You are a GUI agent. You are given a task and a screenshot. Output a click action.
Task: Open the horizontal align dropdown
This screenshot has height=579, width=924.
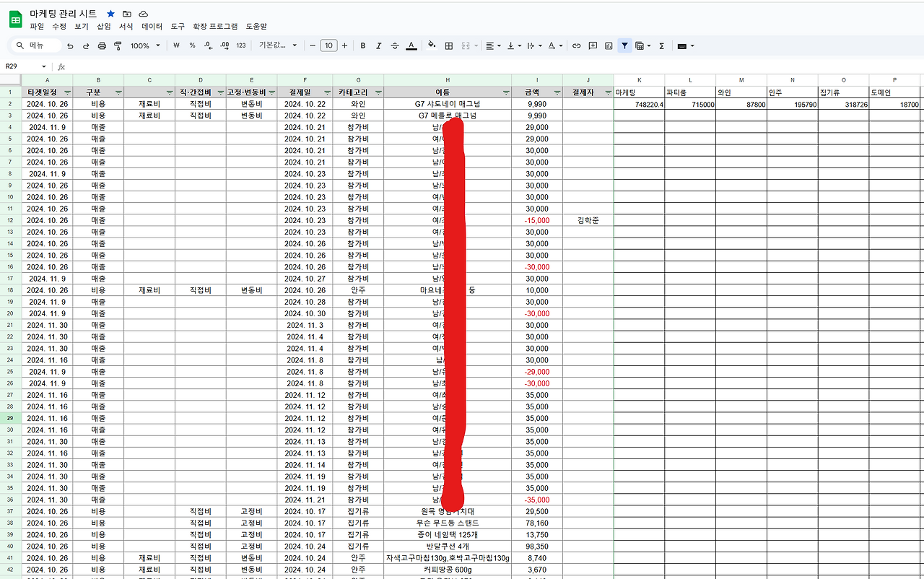(x=493, y=45)
